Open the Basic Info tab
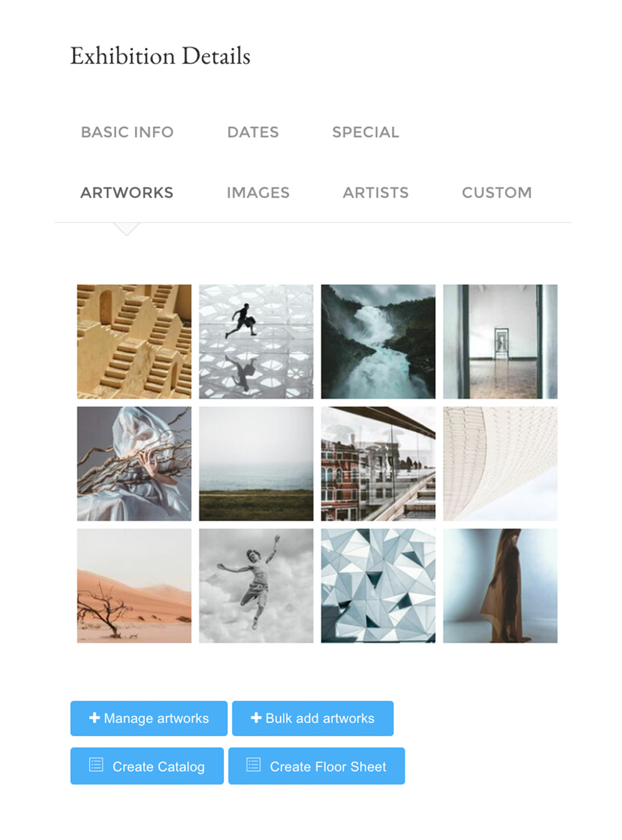The image size is (622, 840). 127,132
